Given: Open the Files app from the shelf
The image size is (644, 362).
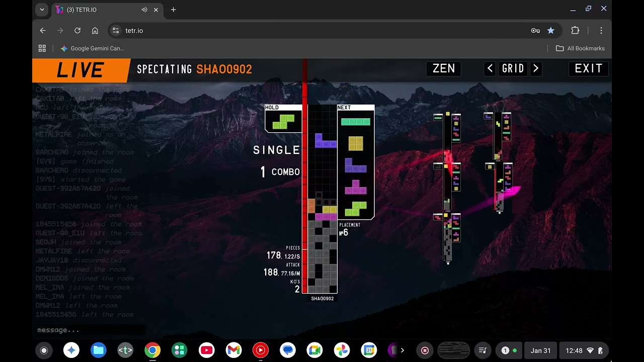Looking at the screenshot, I should (x=98, y=350).
